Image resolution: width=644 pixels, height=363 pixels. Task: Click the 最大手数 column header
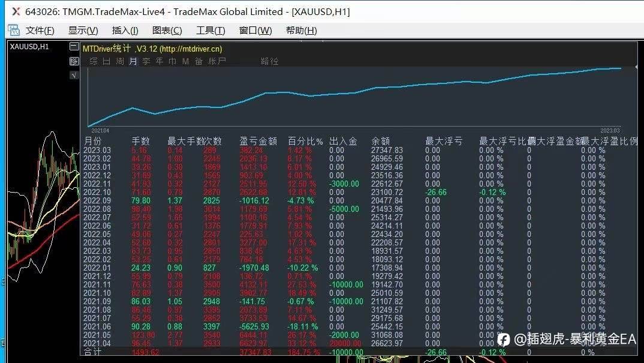pyautogui.click(x=185, y=141)
